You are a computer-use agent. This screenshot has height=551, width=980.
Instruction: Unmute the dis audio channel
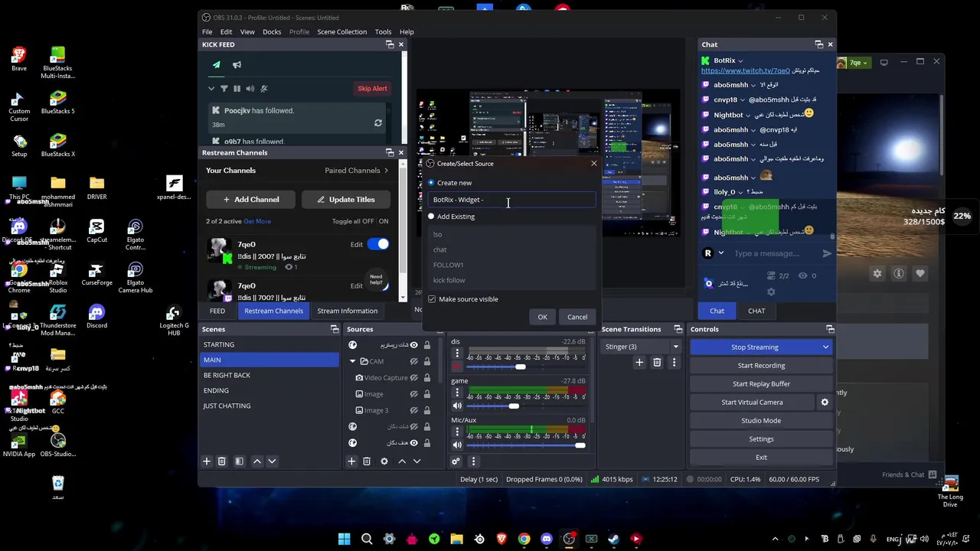tap(457, 367)
